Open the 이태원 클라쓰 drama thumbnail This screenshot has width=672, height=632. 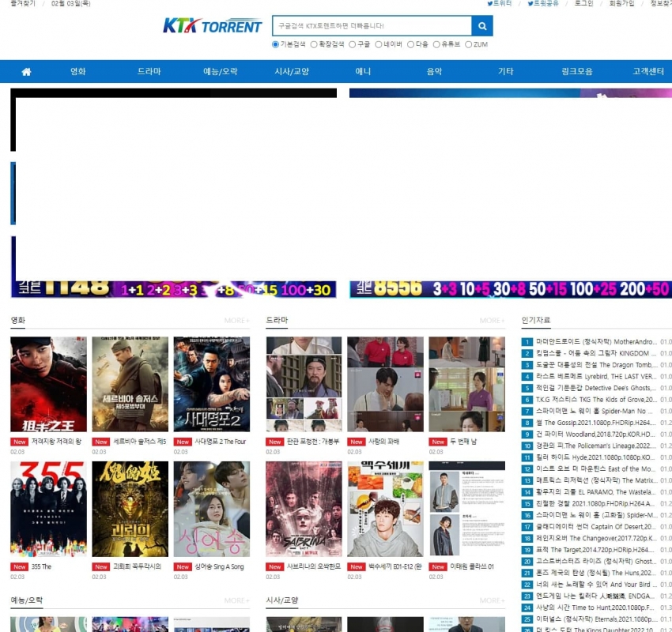[467, 509]
